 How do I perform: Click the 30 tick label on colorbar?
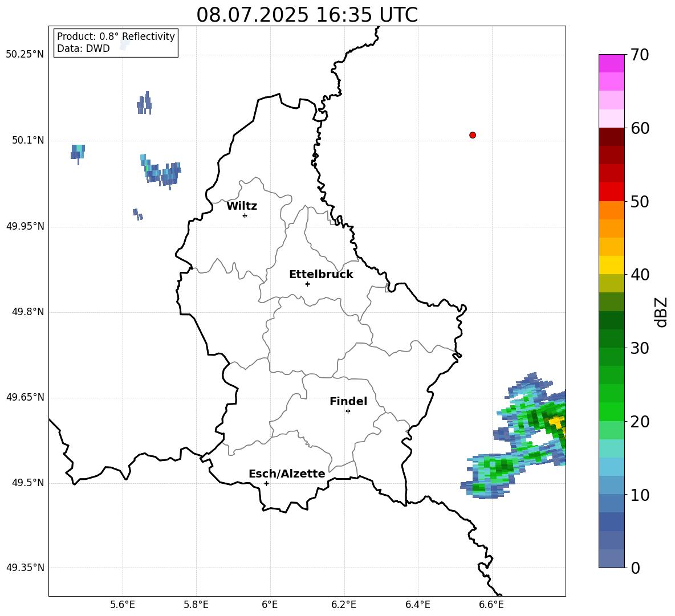tap(640, 348)
